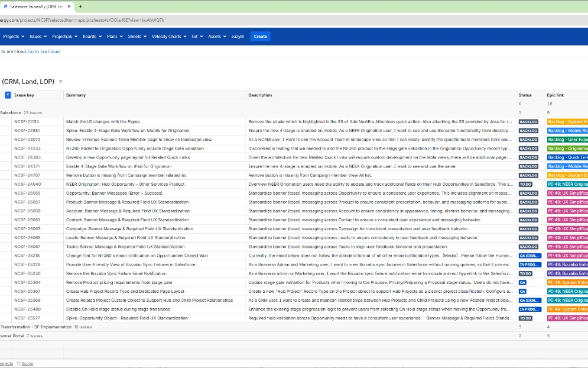The height and width of the screenshot is (368, 588).
Task: Sort by the Issue key column header
Action: tap(24, 95)
